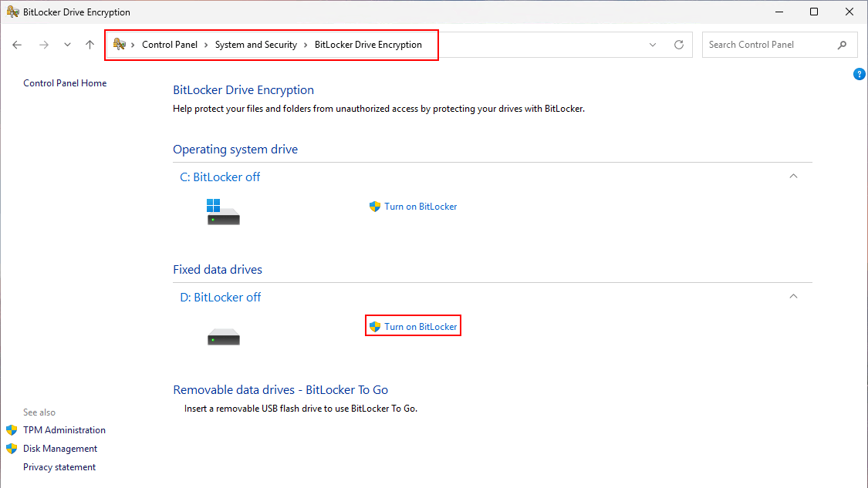
Task: Collapse the C: BitLocker off section
Action: point(793,176)
